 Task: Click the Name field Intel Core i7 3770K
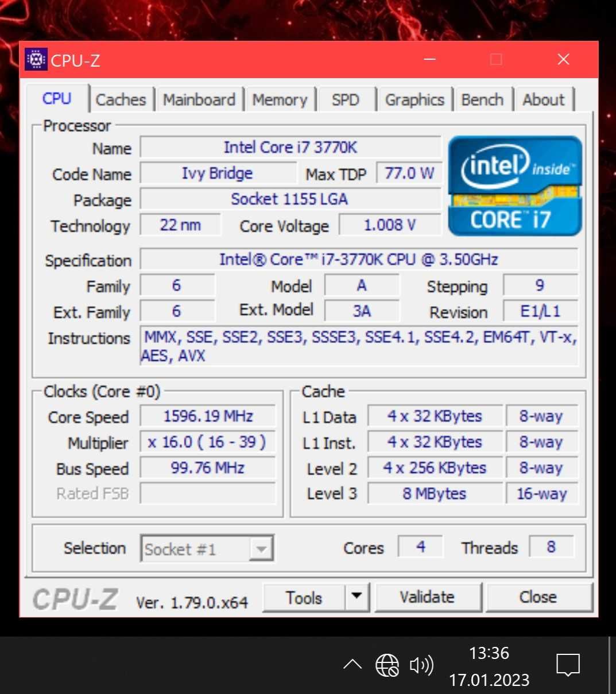[290, 148]
